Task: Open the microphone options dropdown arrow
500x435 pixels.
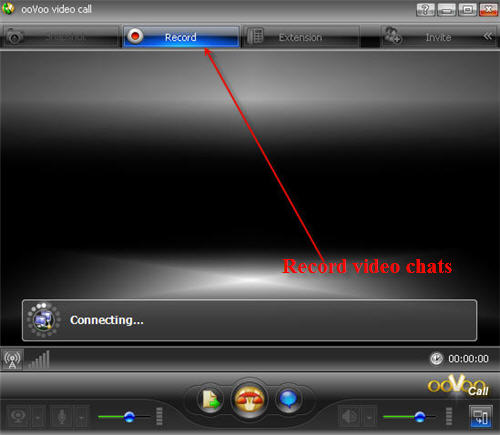Action: click(x=82, y=417)
